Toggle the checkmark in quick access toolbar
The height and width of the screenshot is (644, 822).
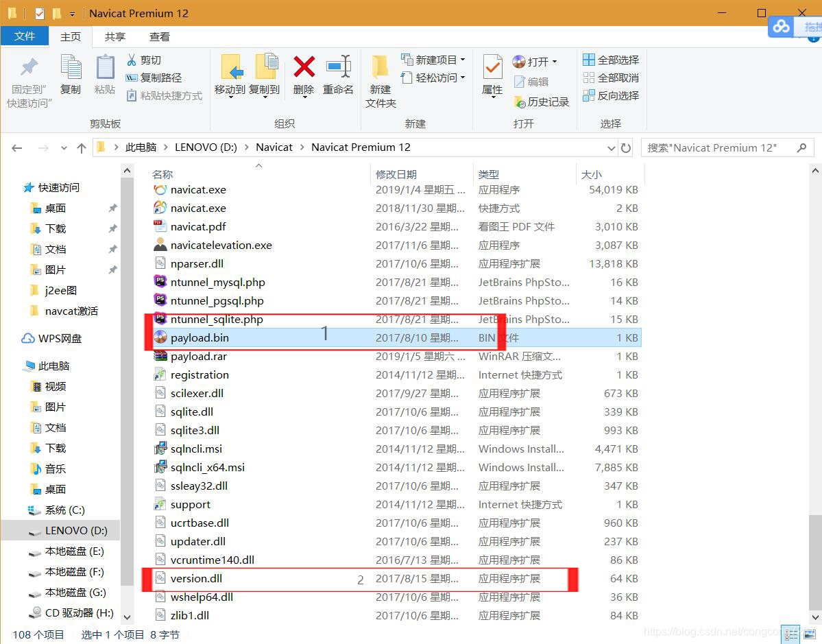[40, 14]
